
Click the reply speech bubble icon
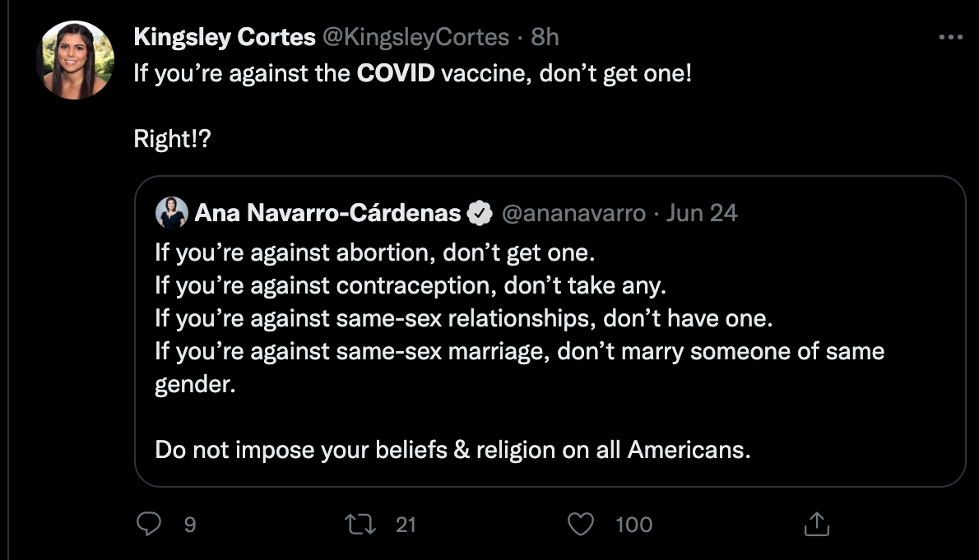tap(147, 524)
